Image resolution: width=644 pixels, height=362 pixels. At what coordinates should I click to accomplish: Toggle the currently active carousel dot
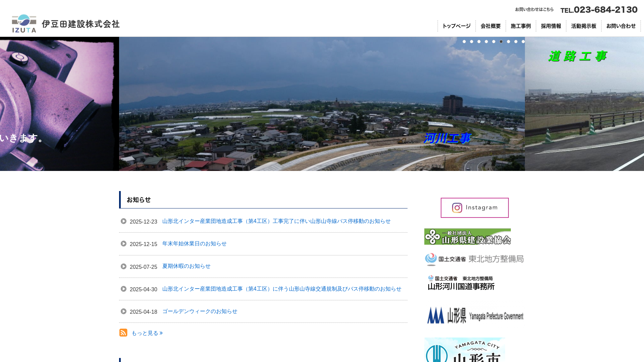click(x=501, y=42)
